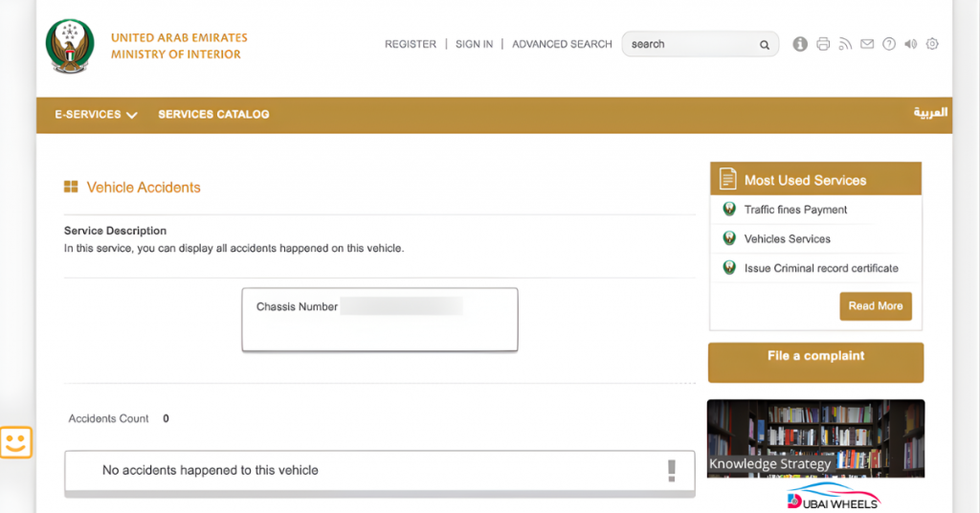Click the UAE Ministry of Interior emblem logo
This screenshot has width=980, height=513.
coord(70,46)
